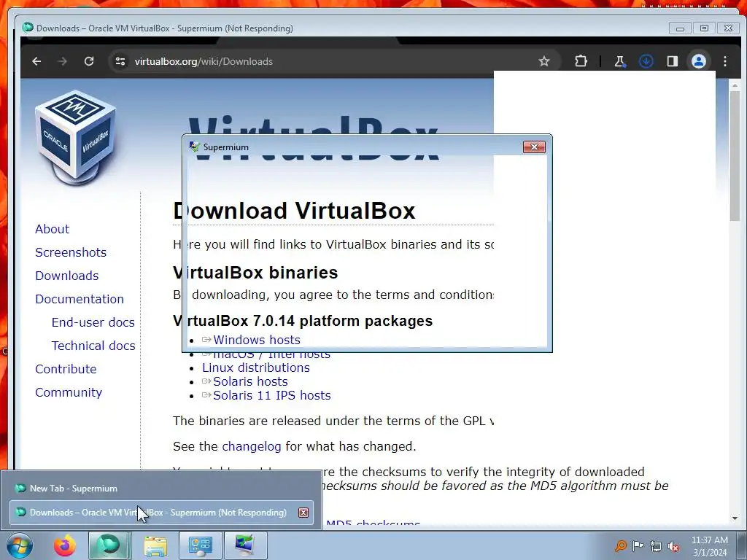Click the VirtualBox 7.0.14 platform packages heading
Screen dimensions: 747x560
tap(303, 321)
